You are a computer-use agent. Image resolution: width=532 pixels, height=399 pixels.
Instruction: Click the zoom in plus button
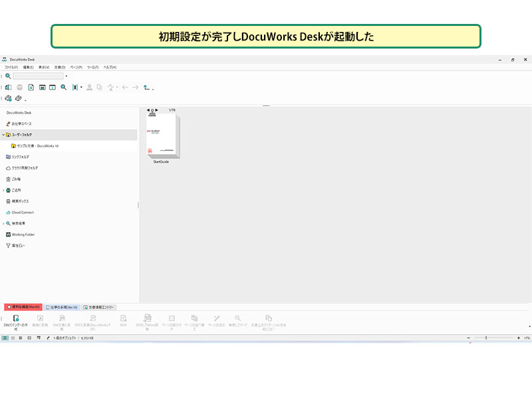[519, 338]
